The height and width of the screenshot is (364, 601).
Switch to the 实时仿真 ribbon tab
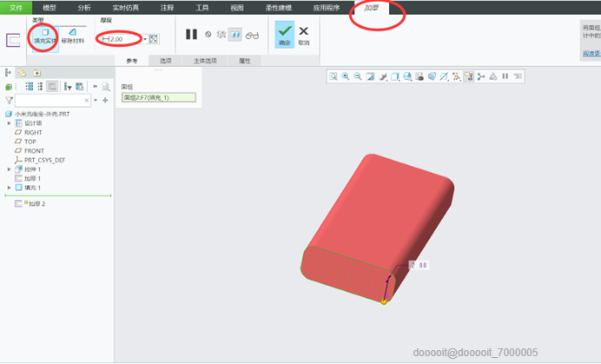tap(126, 8)
